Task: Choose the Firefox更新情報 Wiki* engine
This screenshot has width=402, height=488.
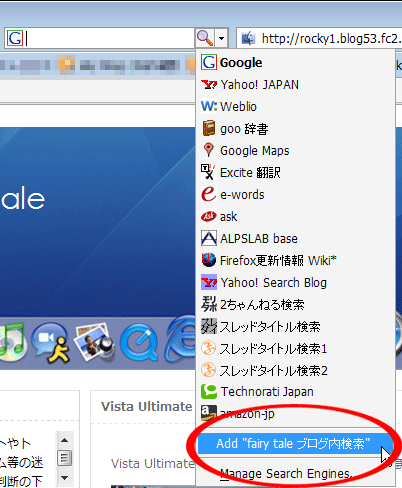Action: pos(295,260)
